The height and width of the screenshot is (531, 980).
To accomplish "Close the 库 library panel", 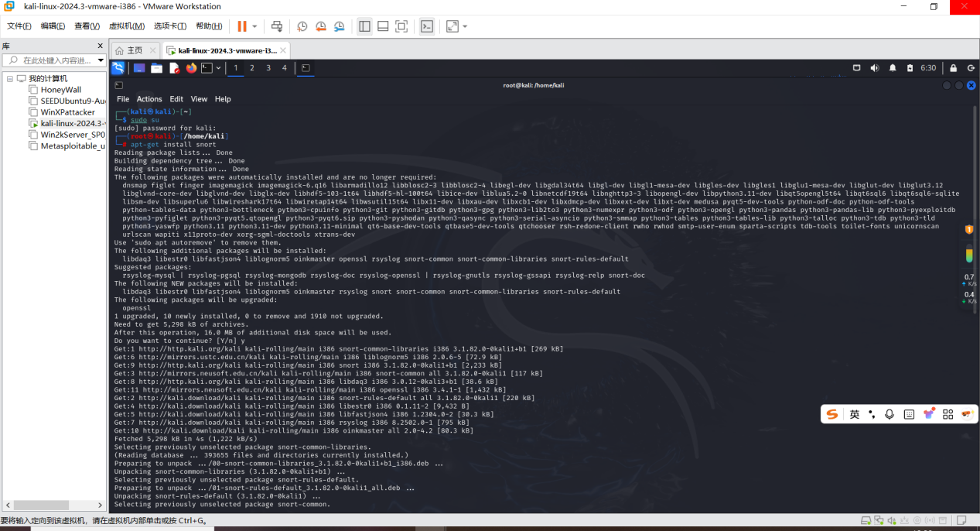I will coord(100,46).
